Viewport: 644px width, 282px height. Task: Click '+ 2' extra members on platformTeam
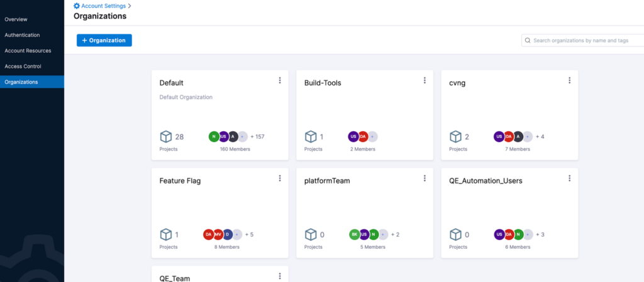coord(395,234)
